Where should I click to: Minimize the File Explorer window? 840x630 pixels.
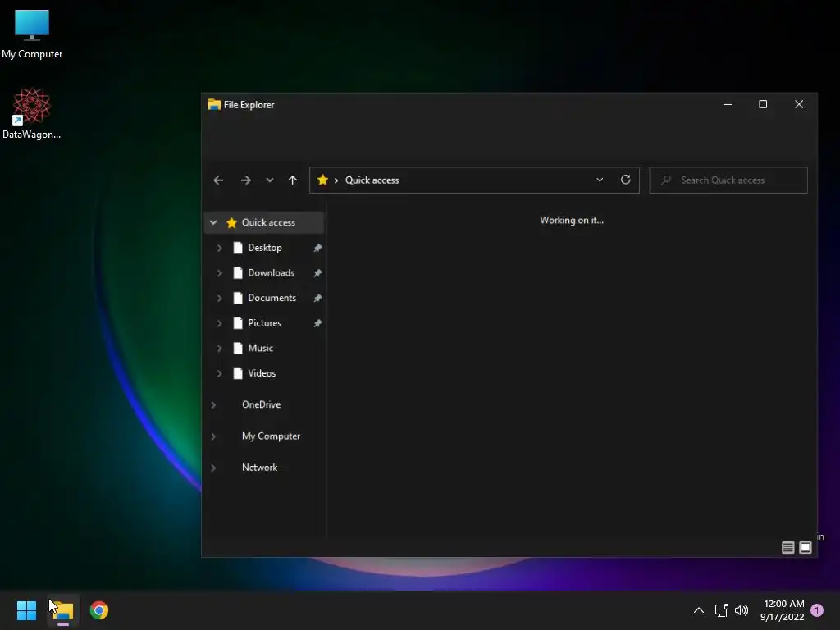coord(728,104)
